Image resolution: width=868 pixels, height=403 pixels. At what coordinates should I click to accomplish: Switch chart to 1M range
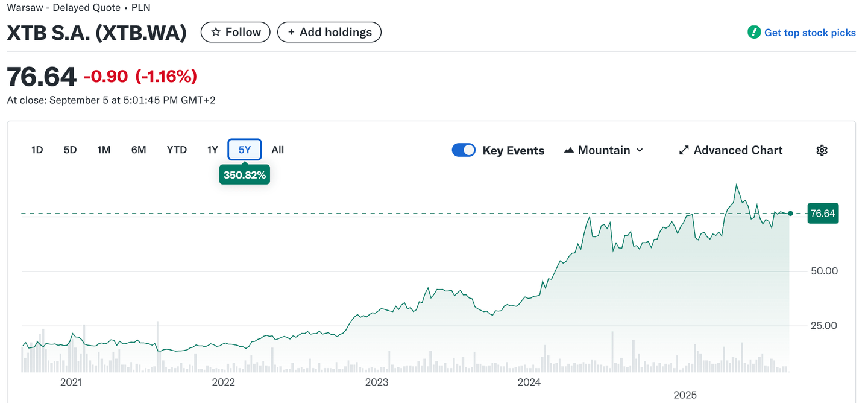[104, 150]
